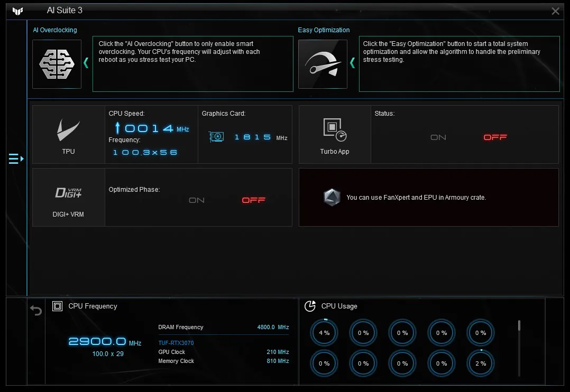Screen dimensions: 570x392
Task: Turn Turbo App status ON
Action: (438, 137)
